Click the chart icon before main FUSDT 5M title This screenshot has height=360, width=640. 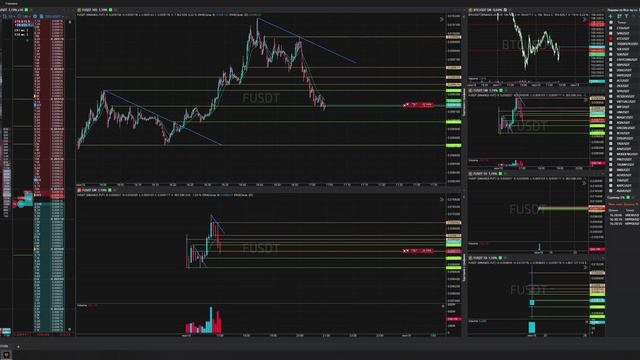(79, 10)
